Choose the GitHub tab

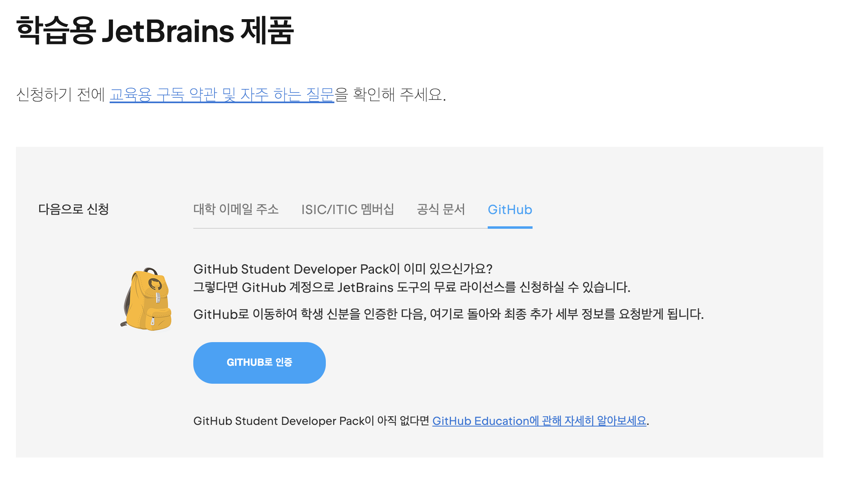click(510, 210)
